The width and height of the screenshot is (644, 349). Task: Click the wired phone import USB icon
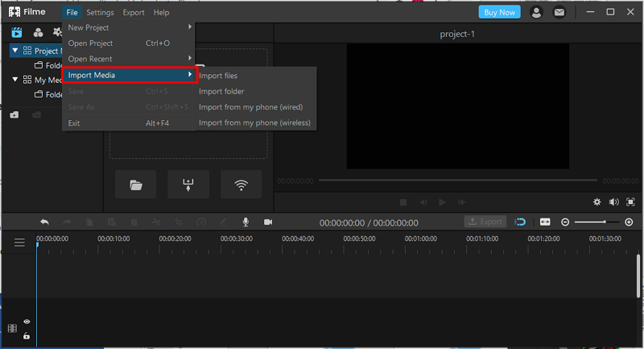188,185
